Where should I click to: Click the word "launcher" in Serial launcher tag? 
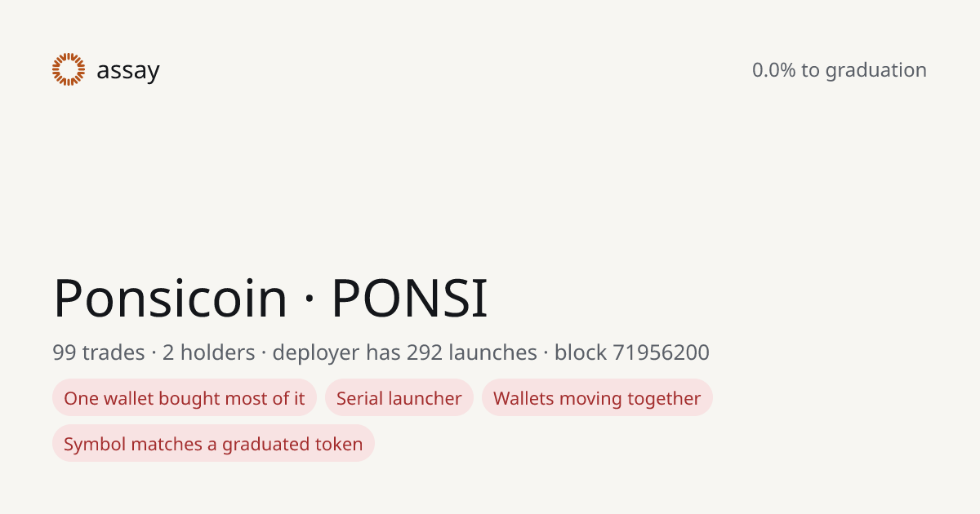pyautogui.click(x=425, y=398)
